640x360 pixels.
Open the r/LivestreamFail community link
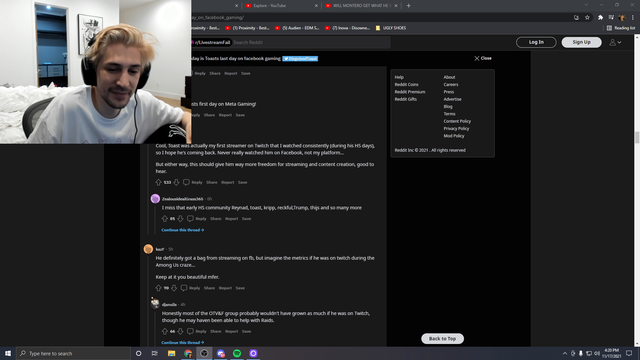click(211, 42)
